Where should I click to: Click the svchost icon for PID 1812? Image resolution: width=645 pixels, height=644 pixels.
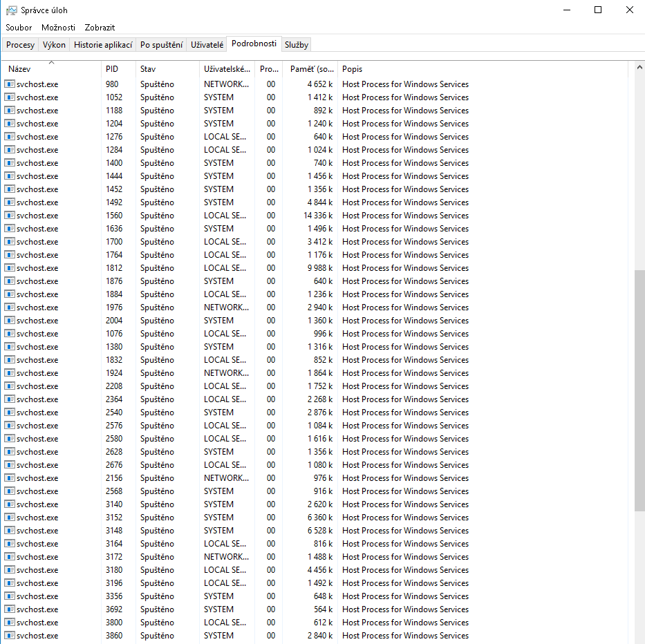pyautogui.click(x=10, y=268)
